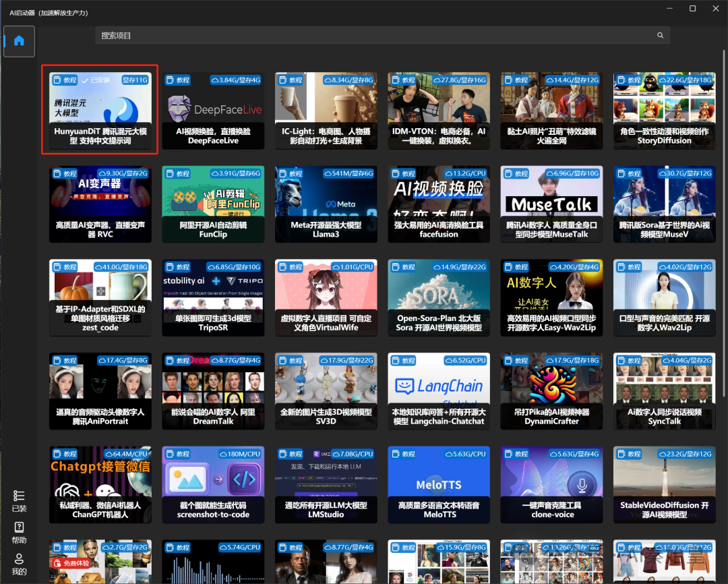Image resolution: width=728 pixels, height=584 pixels.
Task: Click 教程 badge on the Langchain-Chatchat card
Action: (404, 361)
